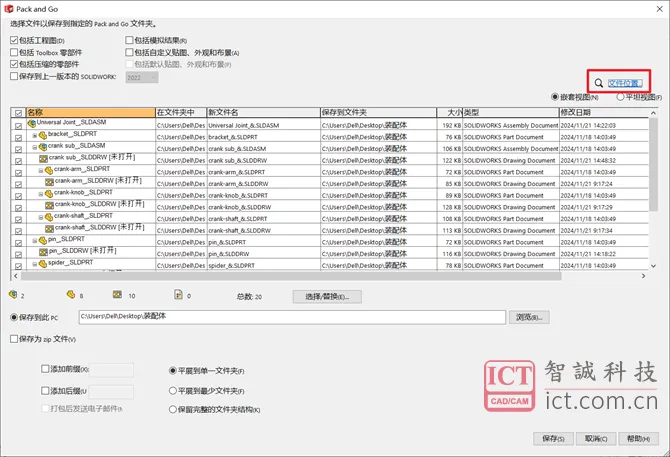Screen dimensions: 670x457
Task: Click the bracket part icon
Action: (43, 135)
